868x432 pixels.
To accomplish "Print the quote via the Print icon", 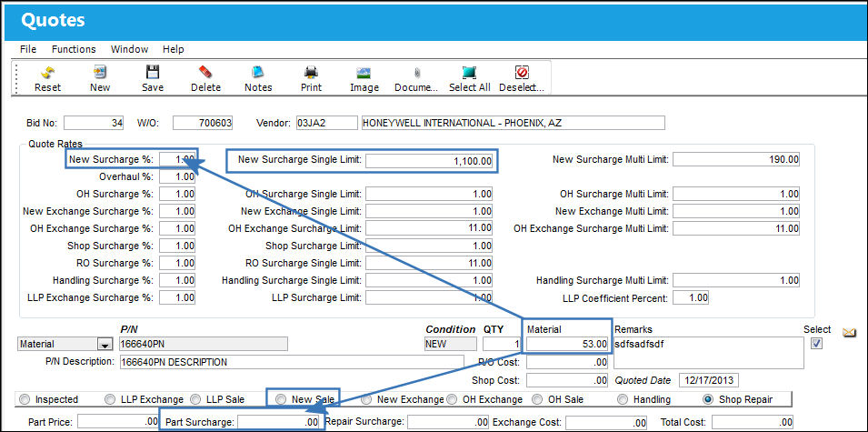I will click(311, 73).
